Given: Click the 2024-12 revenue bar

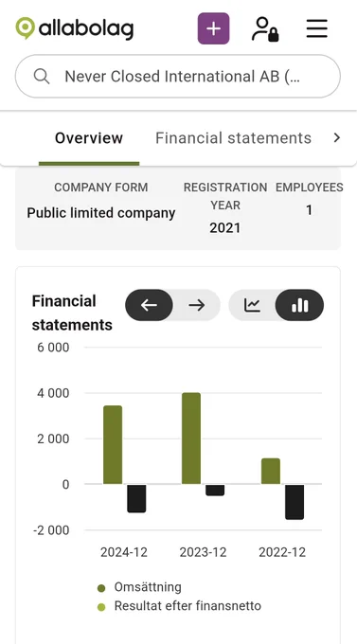Looking at the screenshot, I should [x=113, y=445].
